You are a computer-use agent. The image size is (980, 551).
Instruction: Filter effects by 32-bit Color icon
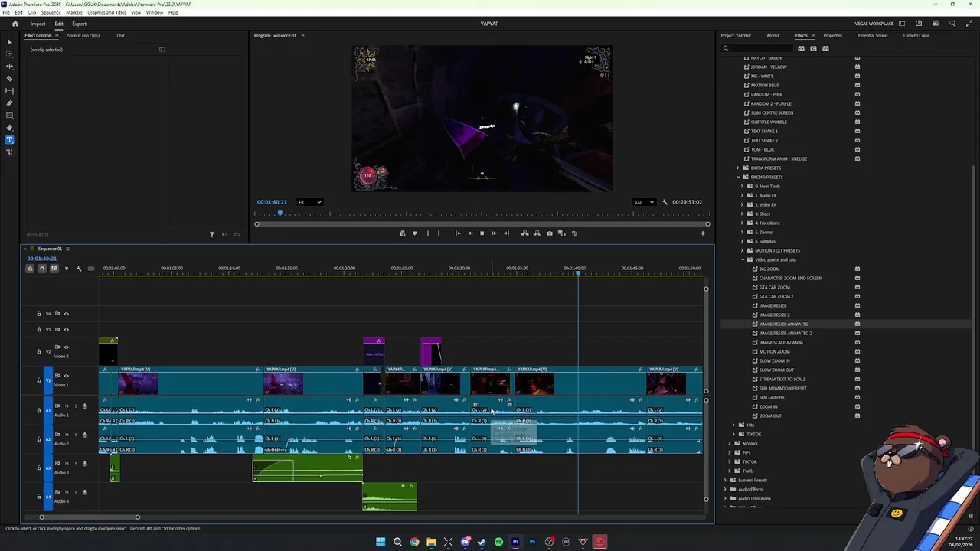click(x=813, y=48)
